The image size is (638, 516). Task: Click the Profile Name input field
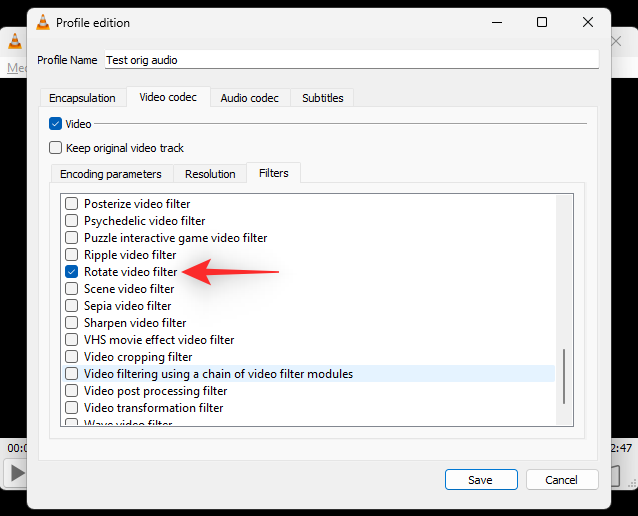pyautogui.click(x=352, y=60)
